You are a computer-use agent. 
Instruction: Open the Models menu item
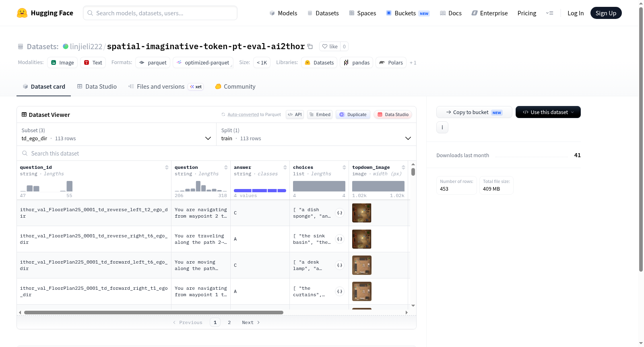click(x=283, y=13)
